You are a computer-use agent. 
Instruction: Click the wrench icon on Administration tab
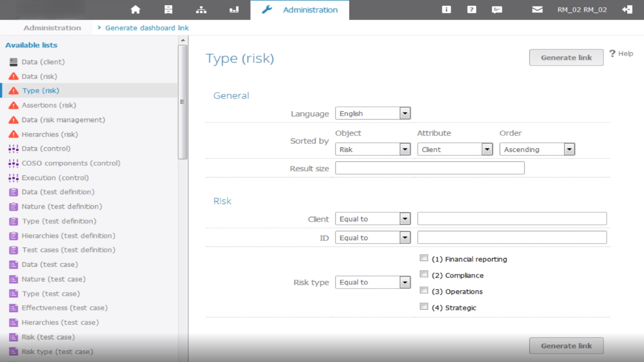pyautogui.click(x=267, y=10)
